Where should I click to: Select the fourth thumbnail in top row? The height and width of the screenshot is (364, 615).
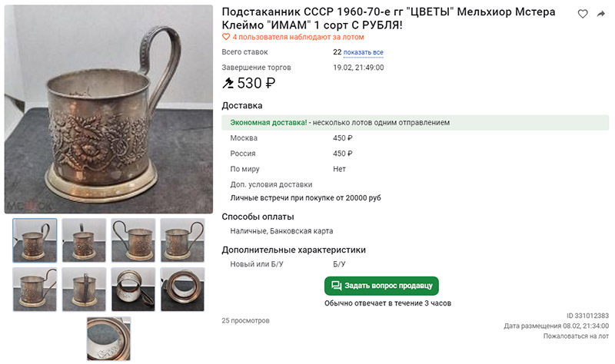tap(182, 240)
